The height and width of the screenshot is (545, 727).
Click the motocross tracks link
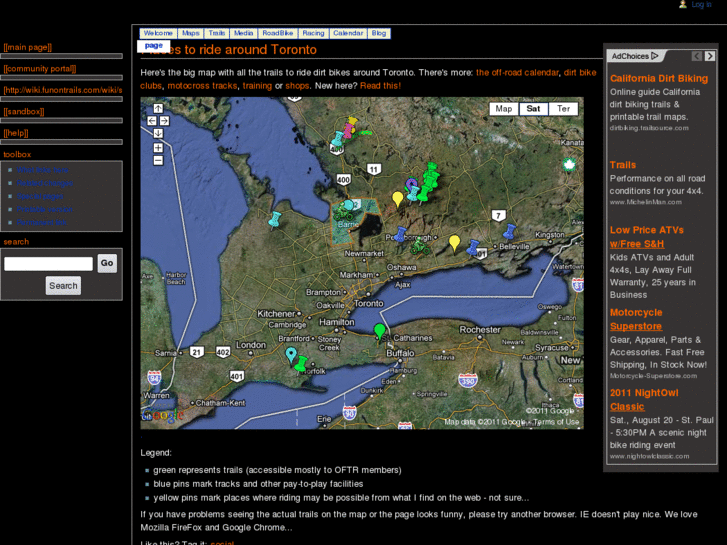(202, 86)
